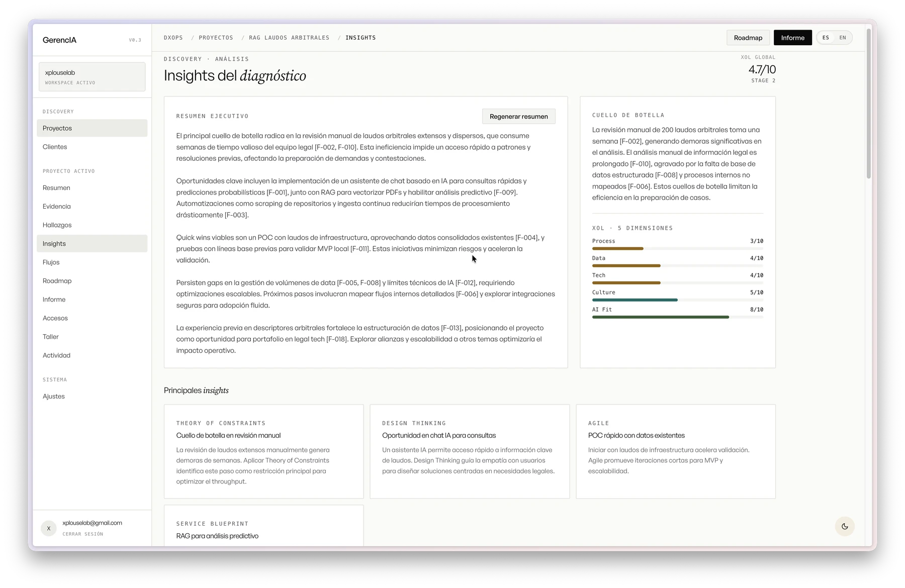Click the 4.7/10 XOL global score

tap(762, 69)
